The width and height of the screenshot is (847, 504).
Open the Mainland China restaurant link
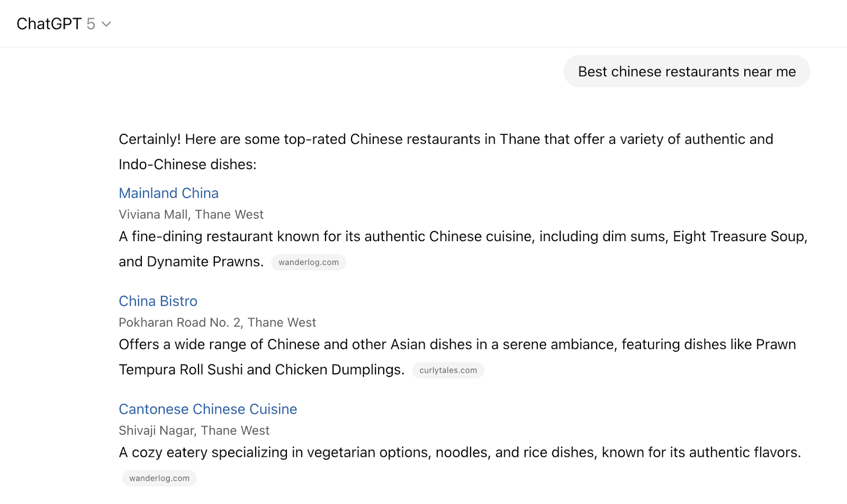click(168, 193)
